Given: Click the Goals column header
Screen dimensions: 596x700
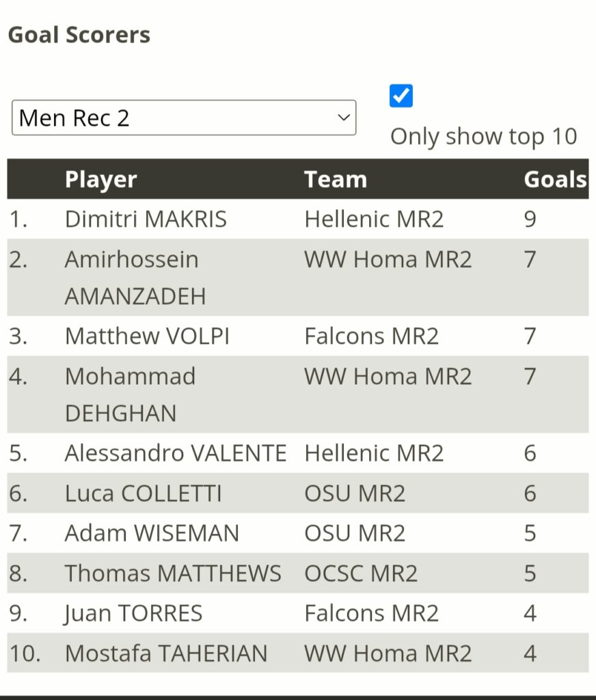Looking at the screenshot, I should coord(555,180).
